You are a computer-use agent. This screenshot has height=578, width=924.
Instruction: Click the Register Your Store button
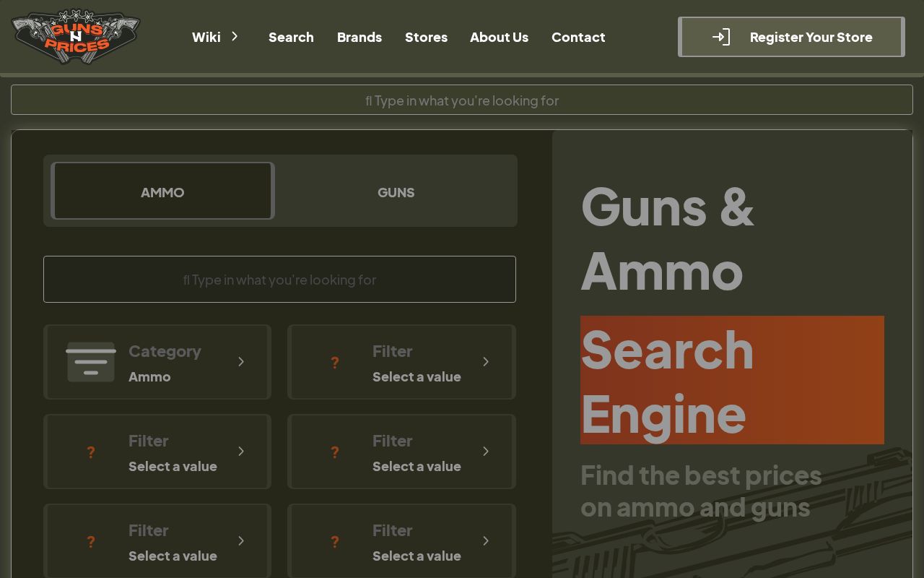click(x=791, y=37)
